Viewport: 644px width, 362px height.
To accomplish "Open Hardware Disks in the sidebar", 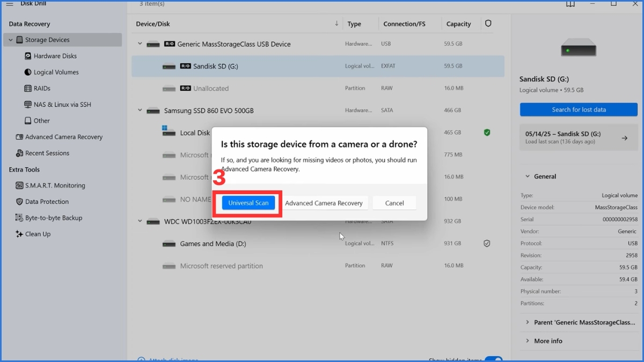I will coord(55,56).
